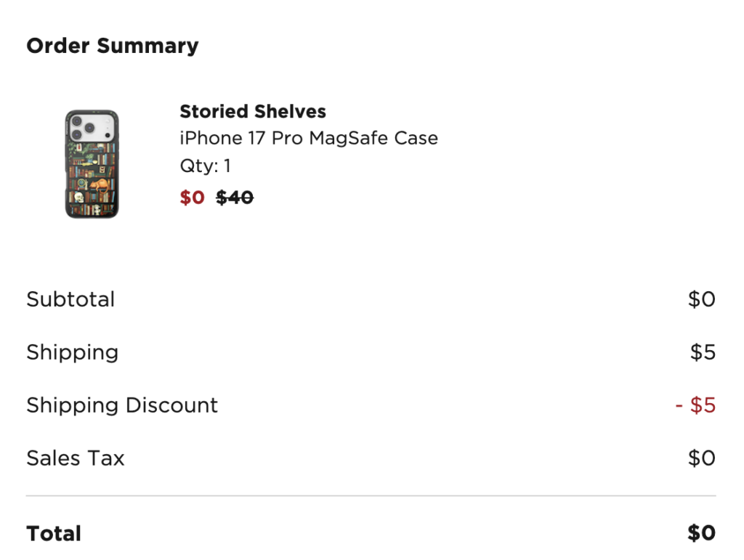The image size is (744, 560).
Task: Click the camera lenses on the case image
Action: [x=82, y=126]
